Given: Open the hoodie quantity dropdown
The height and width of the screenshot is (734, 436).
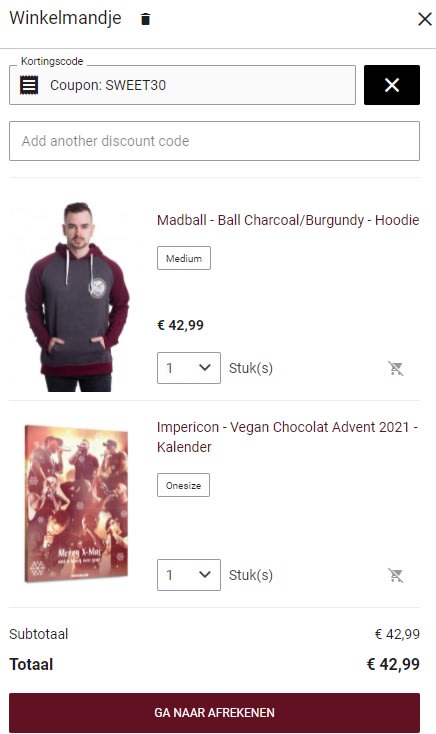Looking at the screenshot, I should (x=189, y=368).
